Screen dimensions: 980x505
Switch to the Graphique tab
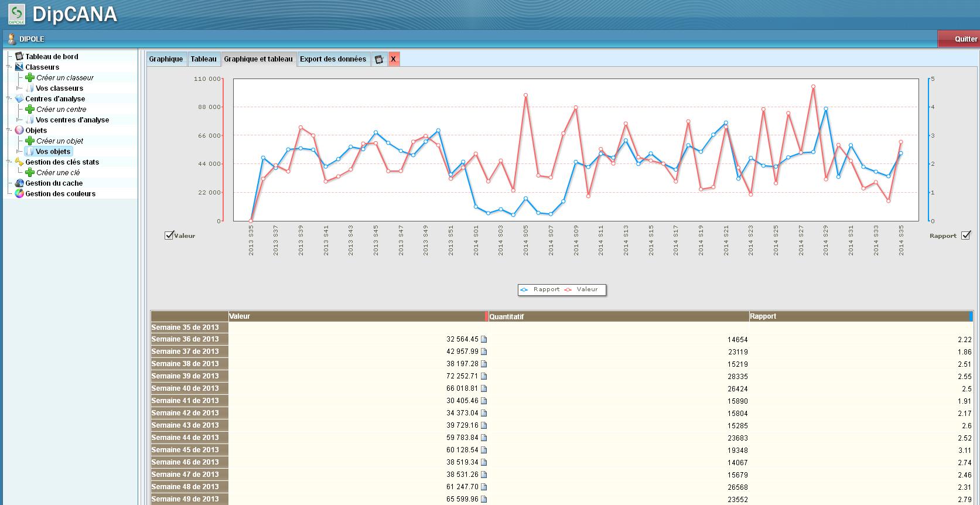click(166, 59)
